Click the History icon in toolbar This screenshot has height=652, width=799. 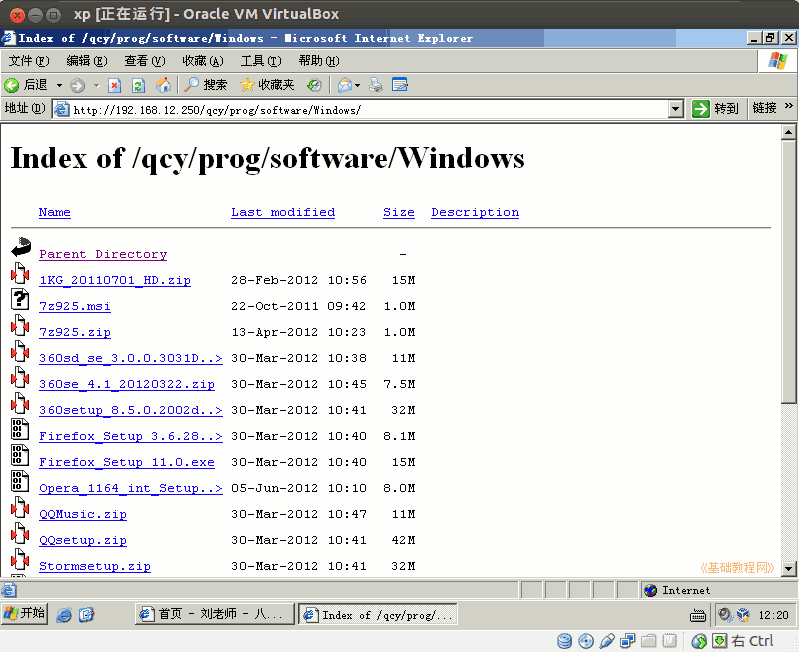(314, 85)
